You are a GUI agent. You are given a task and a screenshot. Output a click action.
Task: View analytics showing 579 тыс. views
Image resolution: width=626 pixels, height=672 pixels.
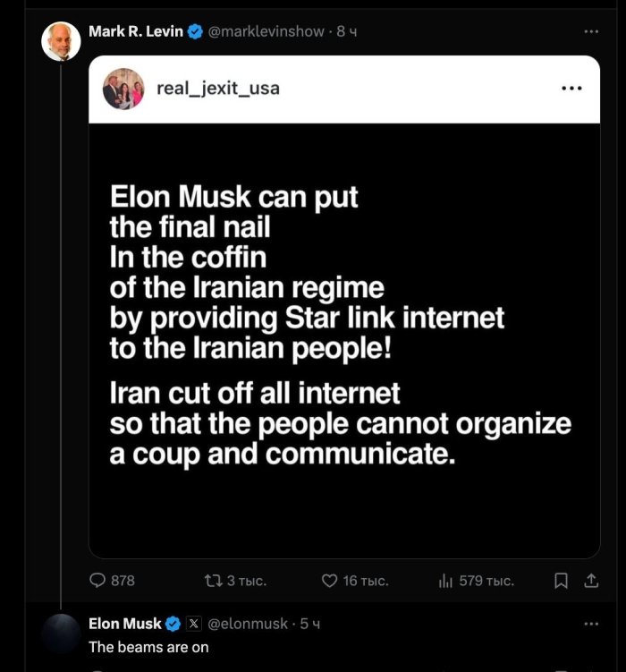[x=446, y=581]
